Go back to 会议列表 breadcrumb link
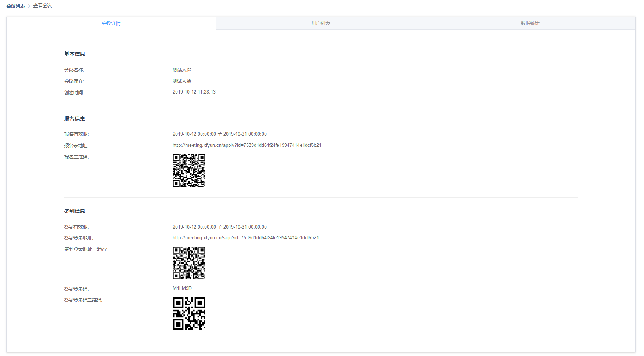This screenshot has height=356, width=644. pos(15,6)
